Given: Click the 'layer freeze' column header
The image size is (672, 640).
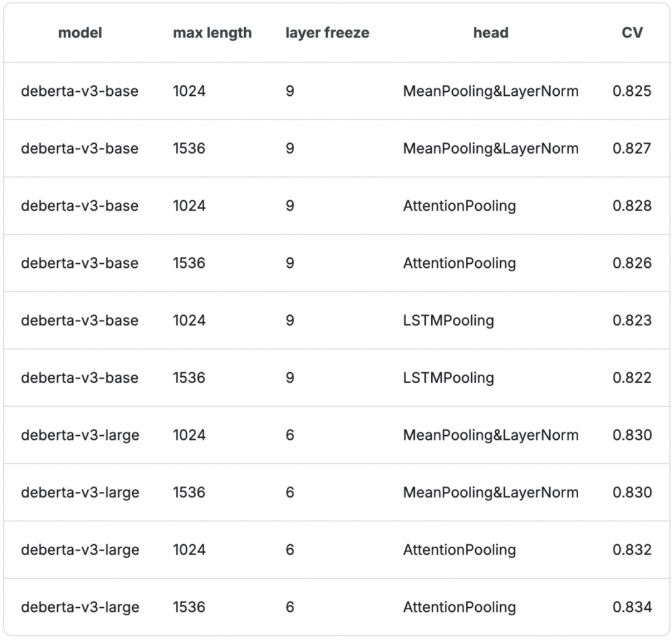Looking at the screenshot, I should 327,33.
